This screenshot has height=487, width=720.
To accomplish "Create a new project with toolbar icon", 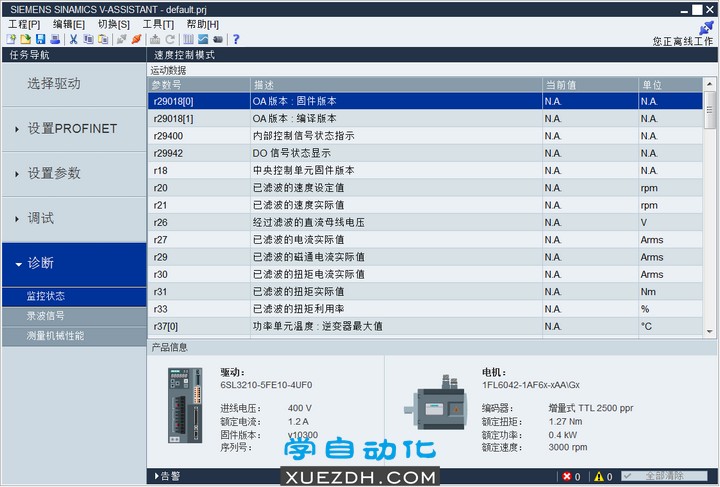I will click(x=11, y=39).
